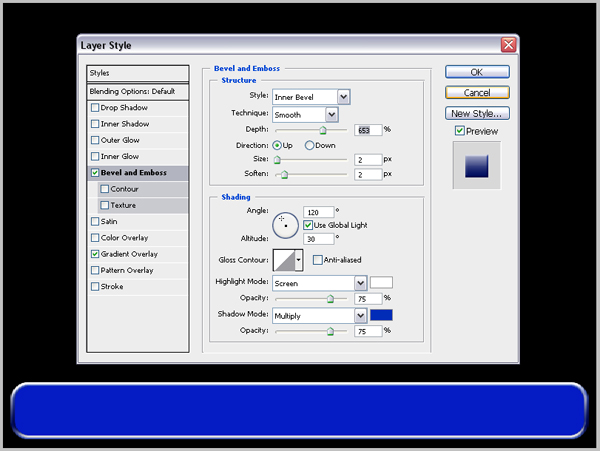Viewport: 600px width, 451px height.
Task: Enable the Texture checkbox
Action: 104,205
